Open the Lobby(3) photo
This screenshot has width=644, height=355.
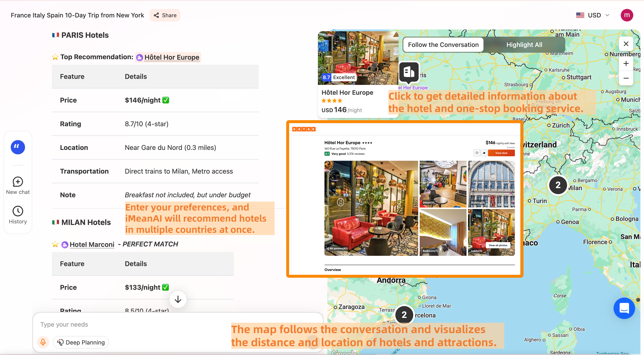point(491,232)
